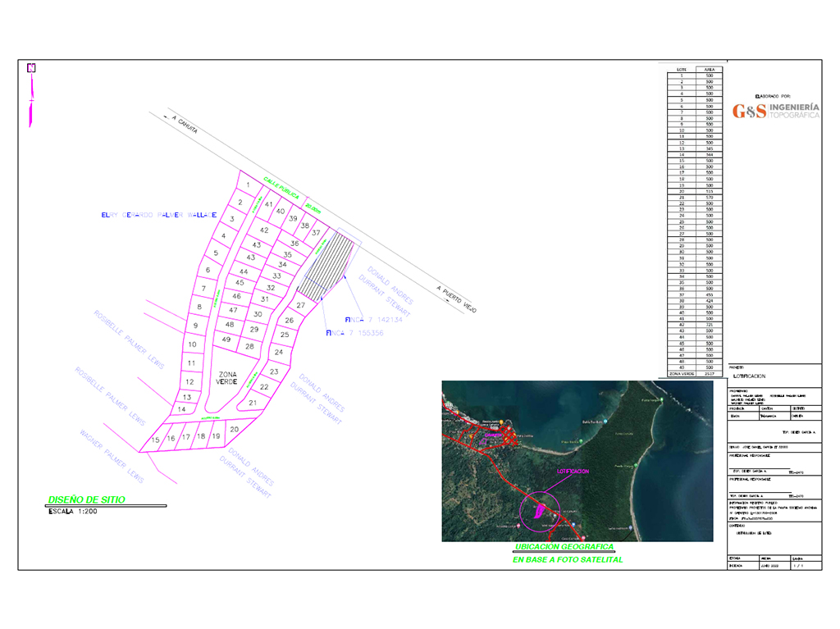Click lot 30 label on site plan
The width and height of the screenshot is (840, 629).
click(258, 314)
